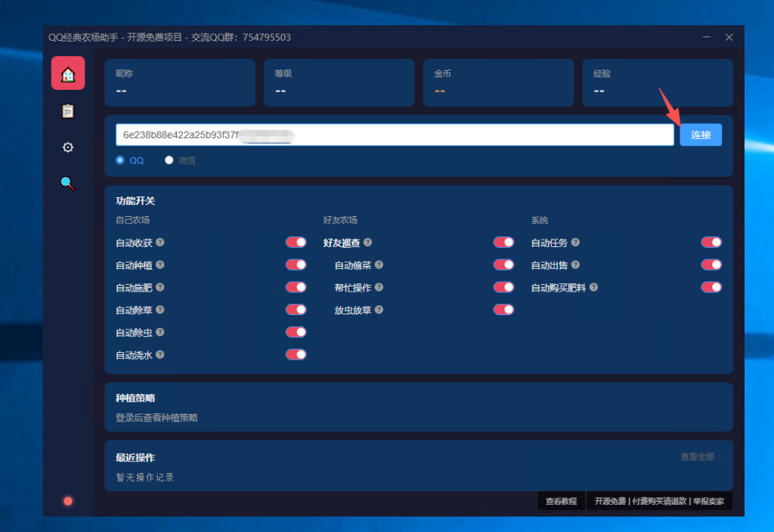Select the QQ login option
The height and width of the screenshot is (532, 774).
click(x=119, y=159)
